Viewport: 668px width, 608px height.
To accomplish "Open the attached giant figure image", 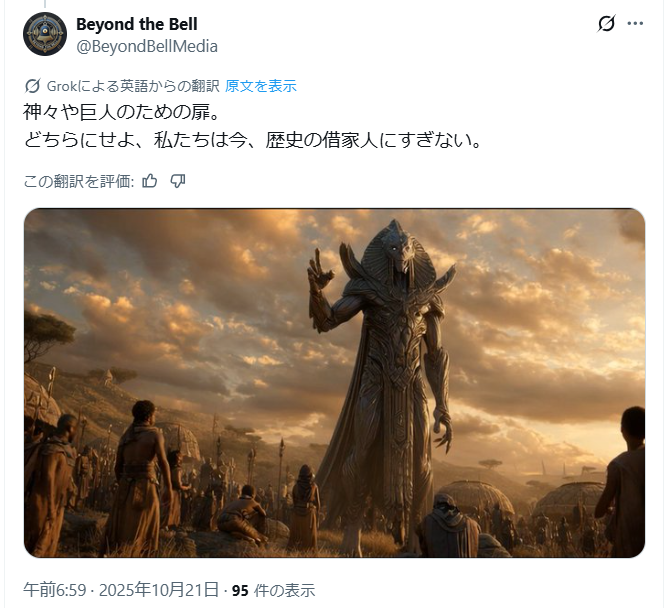I will click(x=334, y=383).
